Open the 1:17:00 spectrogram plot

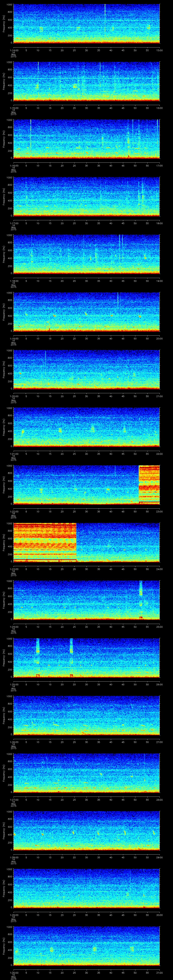pos(87,196)
